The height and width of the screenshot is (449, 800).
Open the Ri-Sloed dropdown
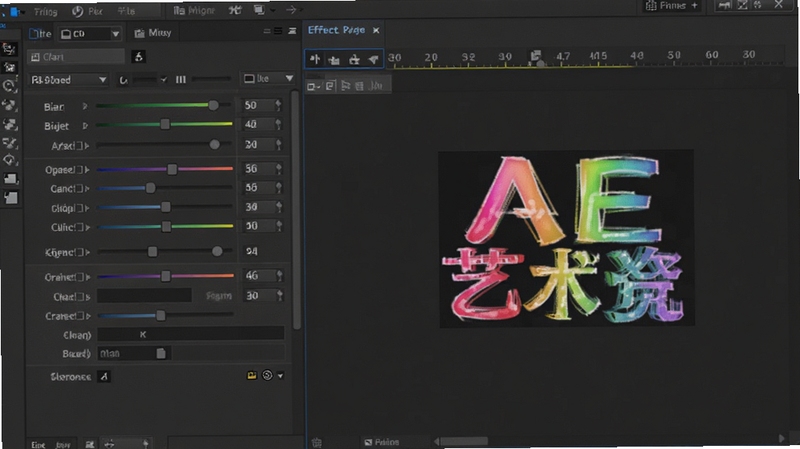pyautogui.click(x=68, y=80)
